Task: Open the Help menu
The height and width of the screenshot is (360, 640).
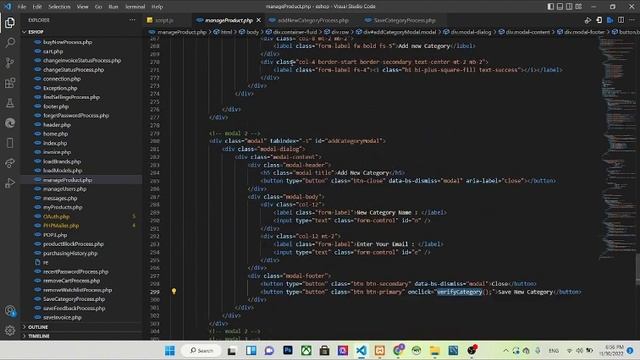Action: coord(157,7)
